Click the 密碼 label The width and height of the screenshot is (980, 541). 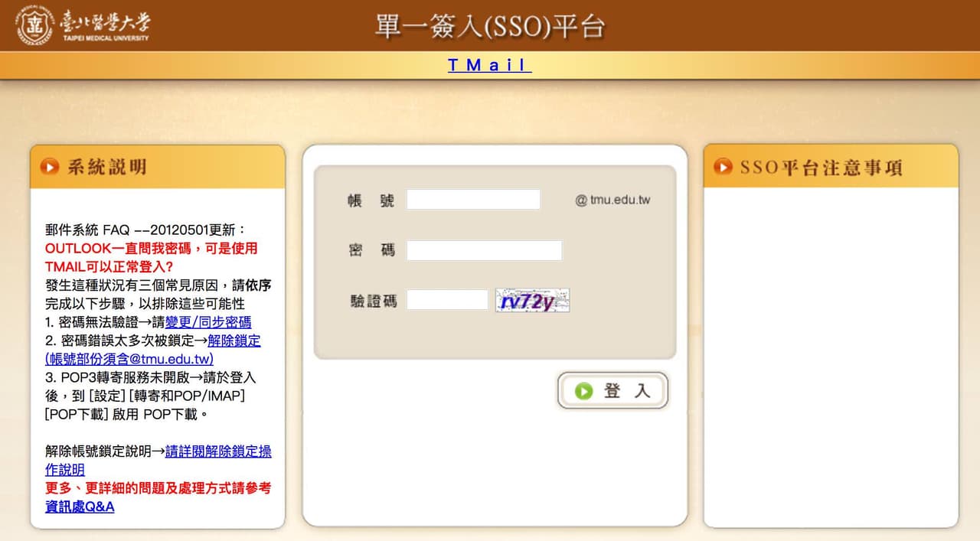point(371,250)
